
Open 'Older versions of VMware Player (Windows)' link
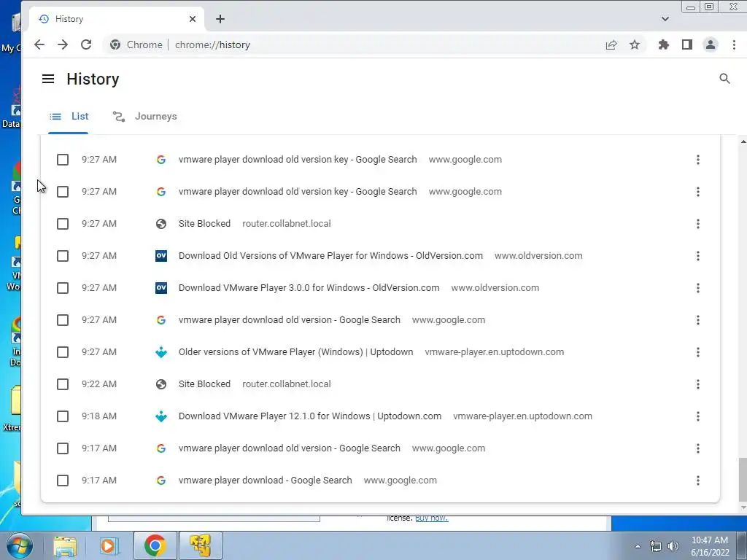click(296, 352)
